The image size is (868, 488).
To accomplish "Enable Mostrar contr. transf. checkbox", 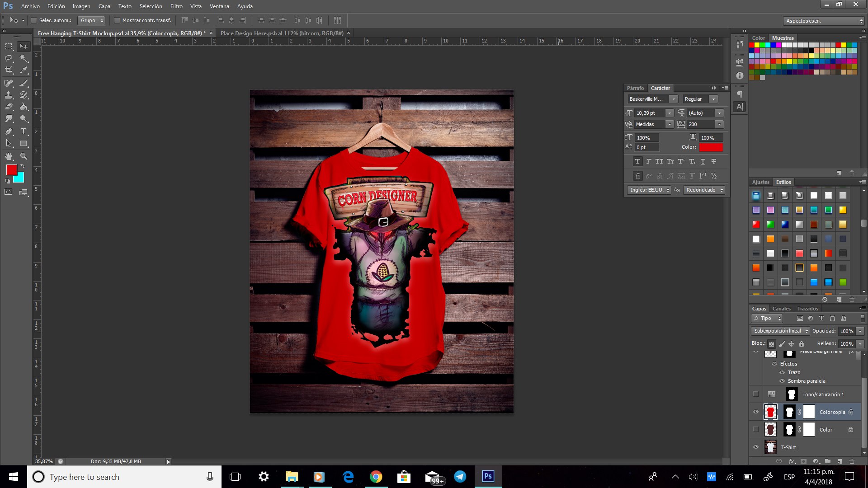I will [117, 20].
